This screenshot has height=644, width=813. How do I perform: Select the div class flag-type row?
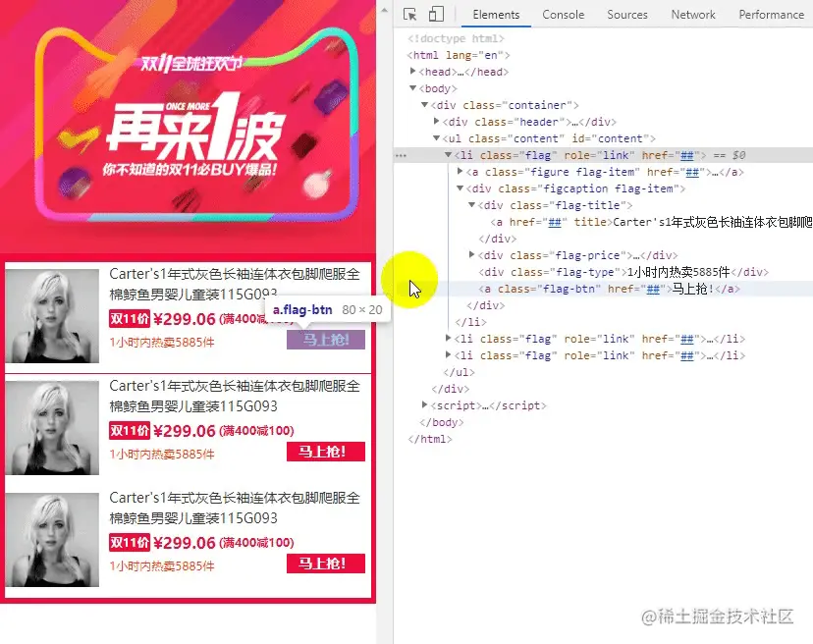(x=623, y=272)
